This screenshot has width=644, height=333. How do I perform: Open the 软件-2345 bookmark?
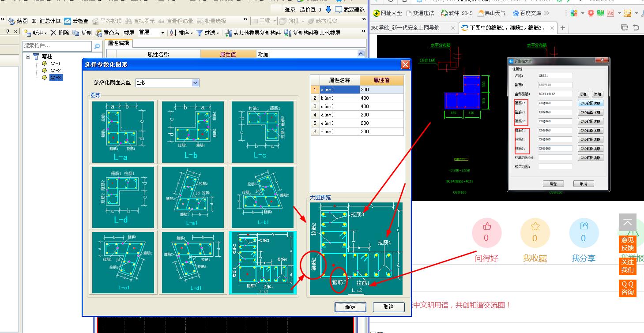(456, 13)
